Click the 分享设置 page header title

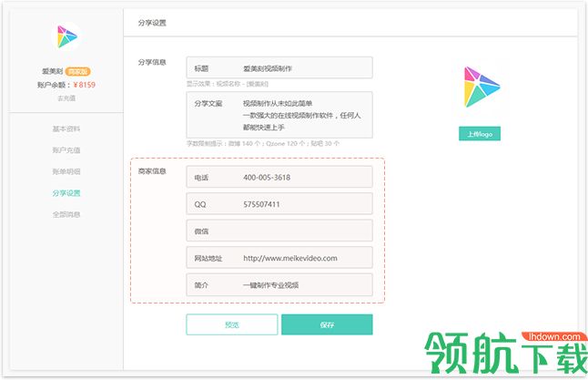pos(152,23)
